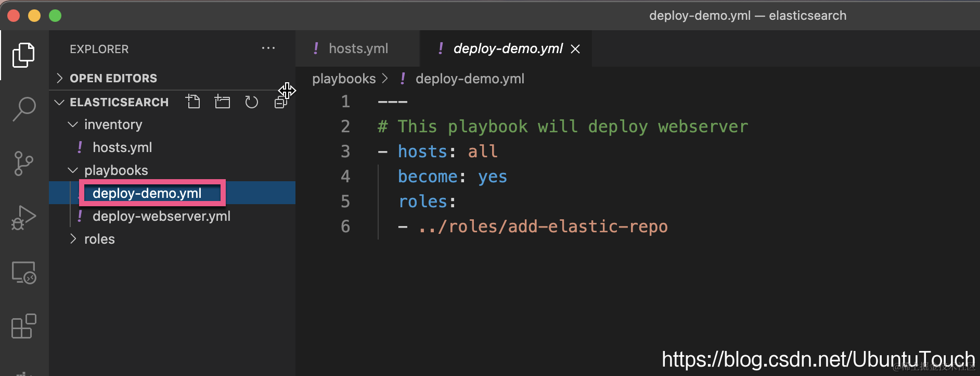
Task: Click the red close window button
Action: point(14,16)
